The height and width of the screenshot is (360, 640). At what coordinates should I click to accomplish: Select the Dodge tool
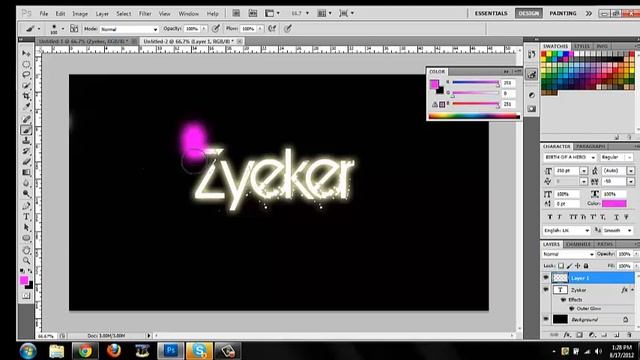pyautogui.click(x=26, y=193)
